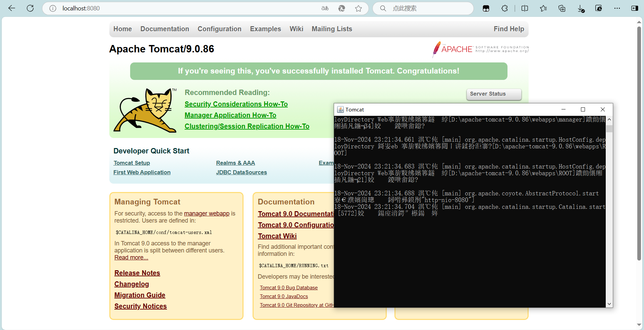Click the Server Status button

click(x=494, y=94)
